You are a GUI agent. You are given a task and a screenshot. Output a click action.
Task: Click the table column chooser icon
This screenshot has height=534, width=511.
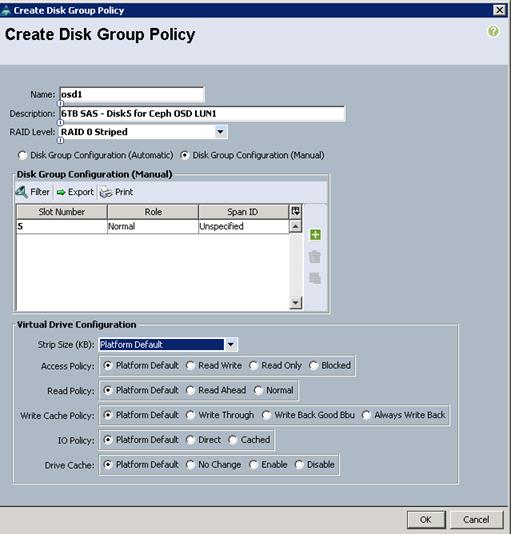click(x=295, y=211)
